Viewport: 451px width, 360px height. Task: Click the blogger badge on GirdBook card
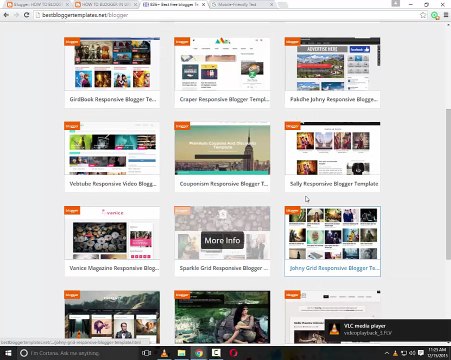point(72,42)
